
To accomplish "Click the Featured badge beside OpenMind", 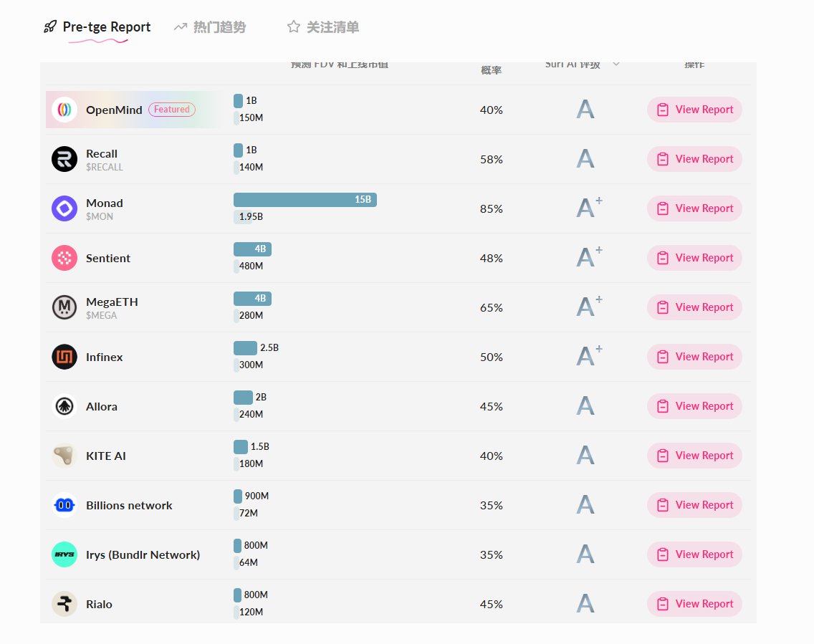I will click(x=172, y=110).
